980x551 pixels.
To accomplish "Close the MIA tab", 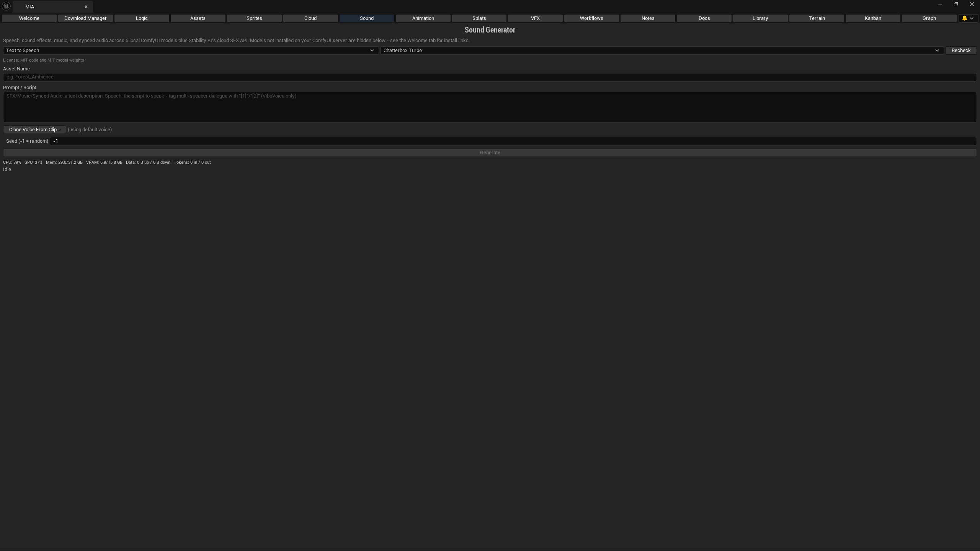I will 86,7.
